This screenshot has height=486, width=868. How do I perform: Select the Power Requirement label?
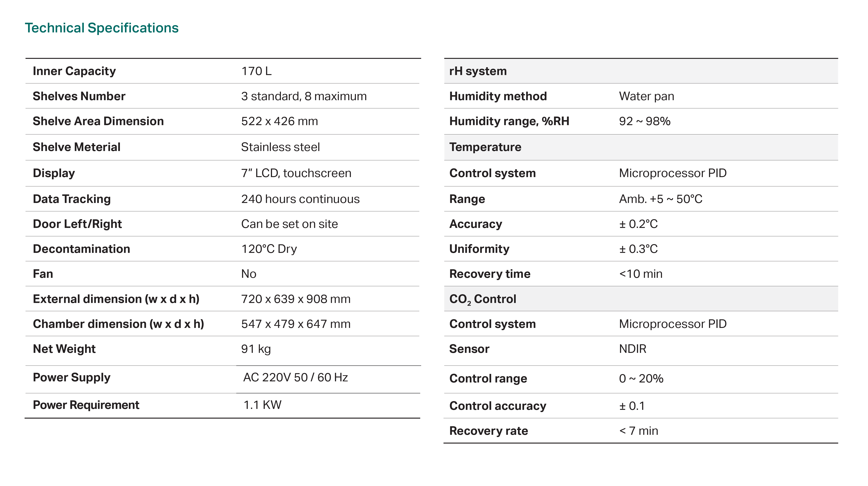click(x=86, y=405)
